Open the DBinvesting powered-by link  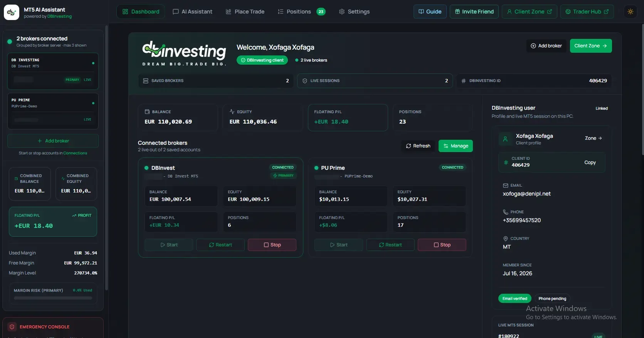tap(59, 17)
